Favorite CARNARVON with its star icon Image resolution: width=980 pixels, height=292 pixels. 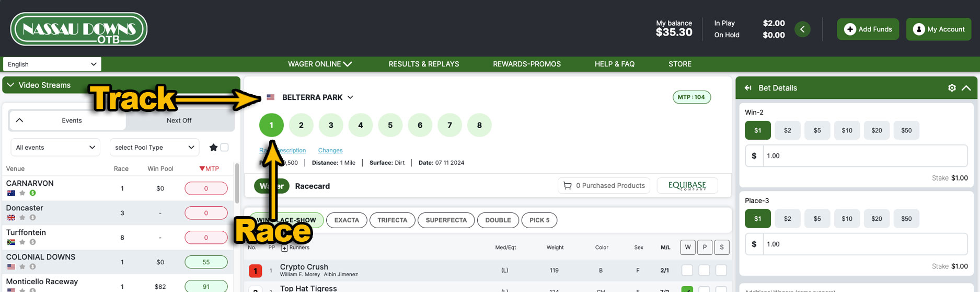[x=22, y=193]
